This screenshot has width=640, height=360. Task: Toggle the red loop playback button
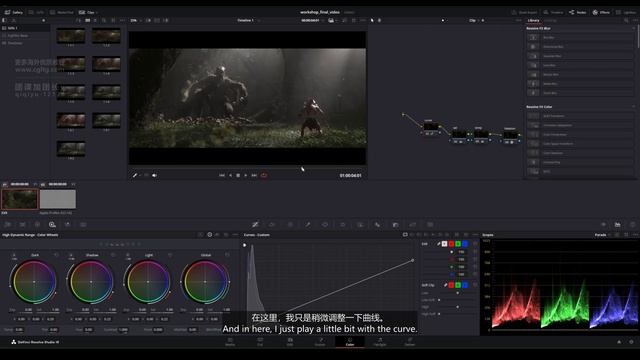tap(264, 175)
